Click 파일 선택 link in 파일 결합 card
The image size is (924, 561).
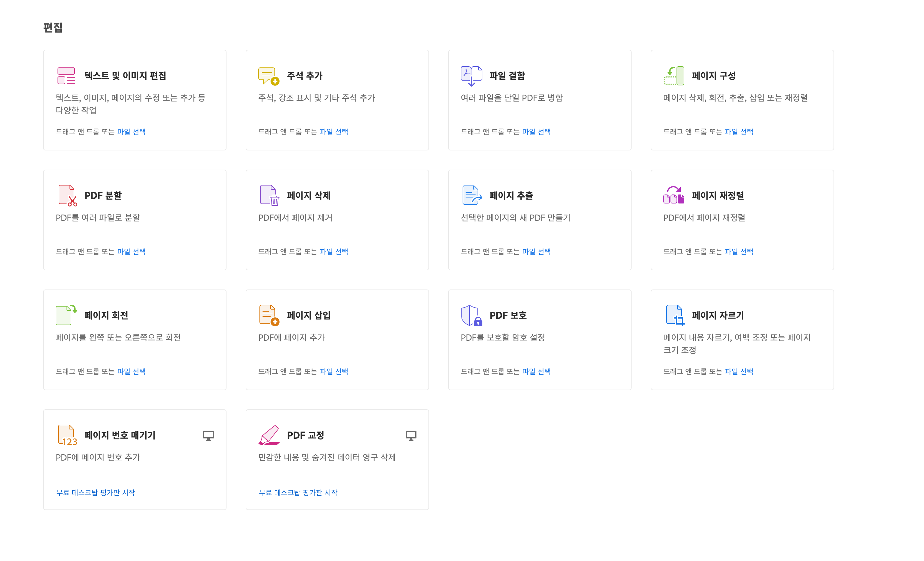point(536,132)
